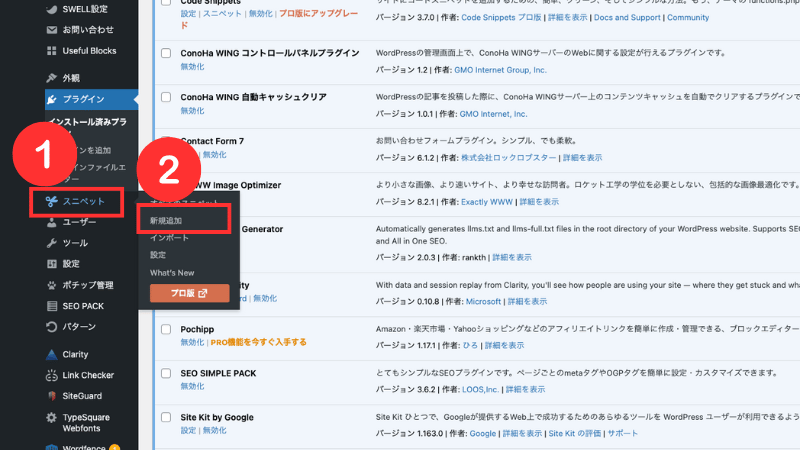Click the ツール wrench icon
The width and height of the screenshot is (800, 450).
(x=52, y=243)
